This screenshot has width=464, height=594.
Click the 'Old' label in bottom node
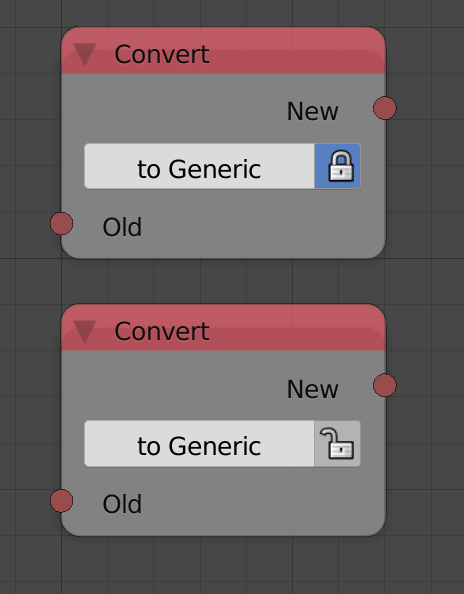coord(122,504)
